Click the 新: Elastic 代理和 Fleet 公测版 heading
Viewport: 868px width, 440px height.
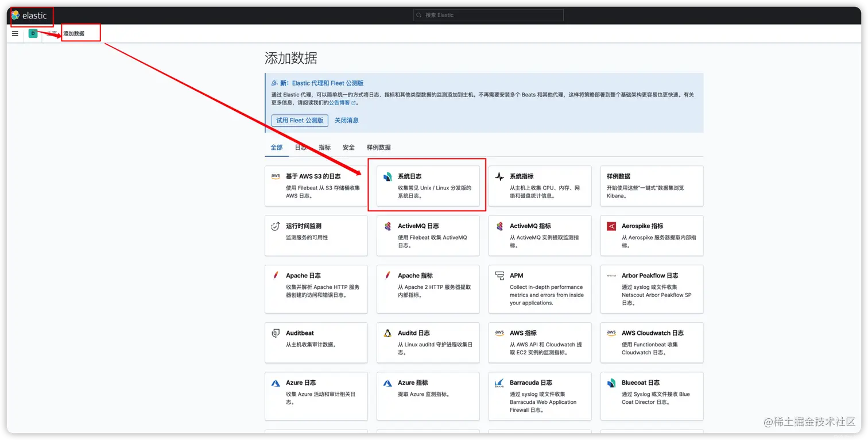pyautogui.click(x=322, y=83)
